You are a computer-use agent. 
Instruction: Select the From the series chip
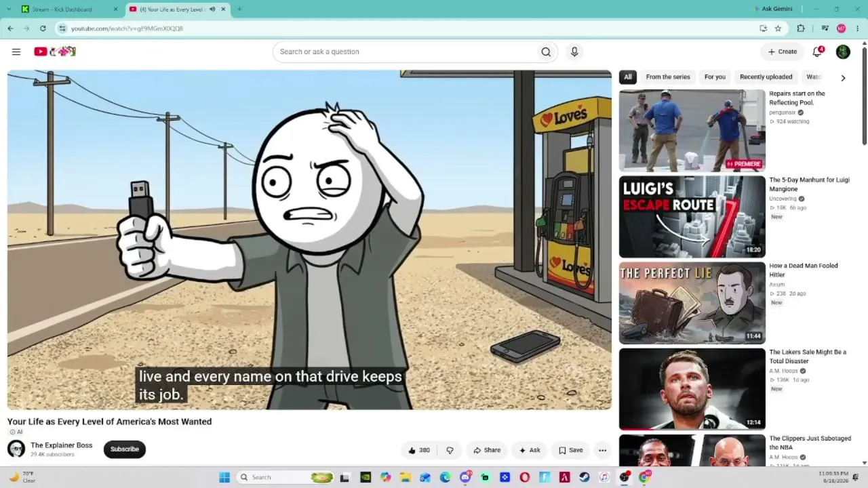tap(668, 77)
